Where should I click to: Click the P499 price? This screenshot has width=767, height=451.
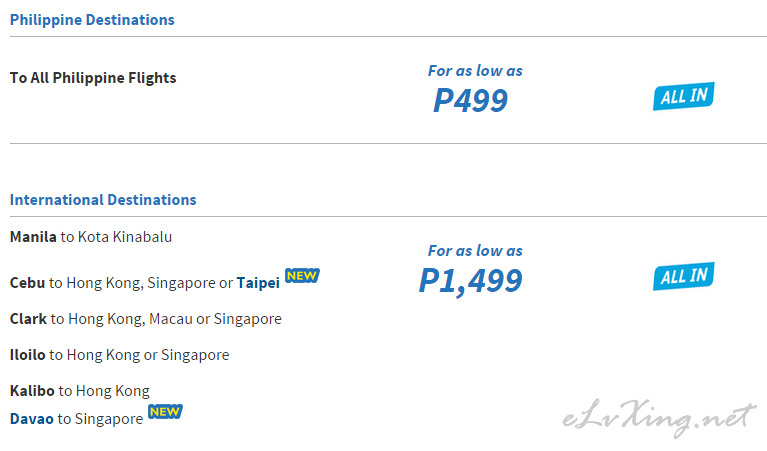471,100
